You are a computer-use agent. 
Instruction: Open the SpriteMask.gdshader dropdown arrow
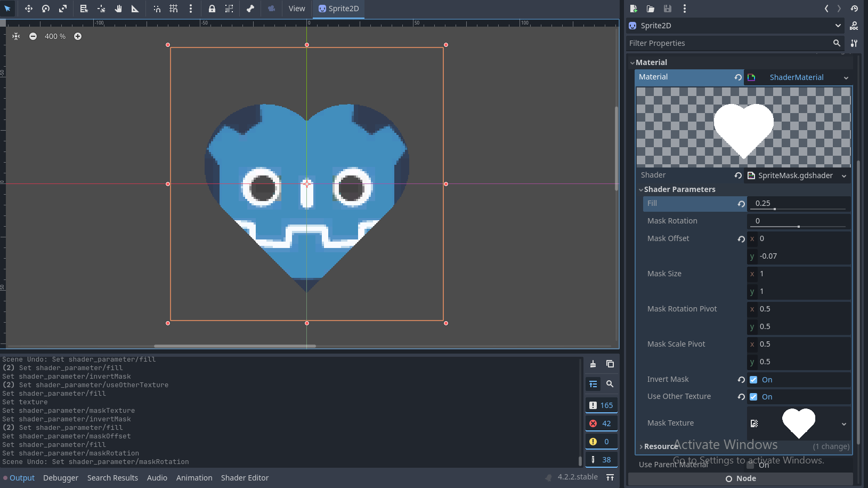[x=844, y=176]
